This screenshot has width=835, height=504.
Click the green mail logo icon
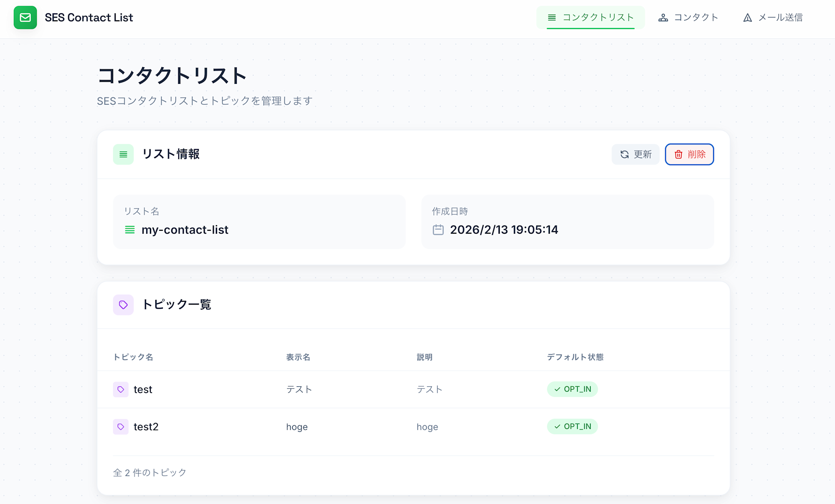pos(25,18)
